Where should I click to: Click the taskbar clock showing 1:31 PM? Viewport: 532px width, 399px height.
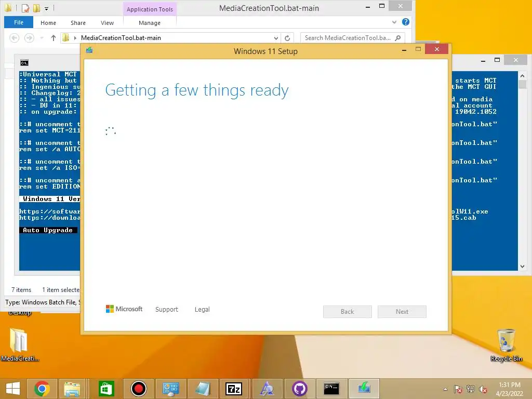tap(510, 389)
